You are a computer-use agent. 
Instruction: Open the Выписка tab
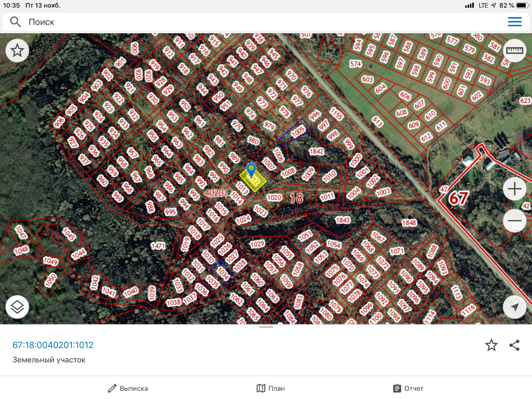(x=128, y=388)
